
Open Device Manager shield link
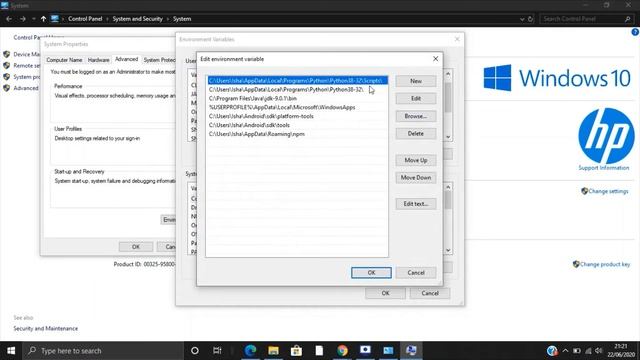pos(22,54)
